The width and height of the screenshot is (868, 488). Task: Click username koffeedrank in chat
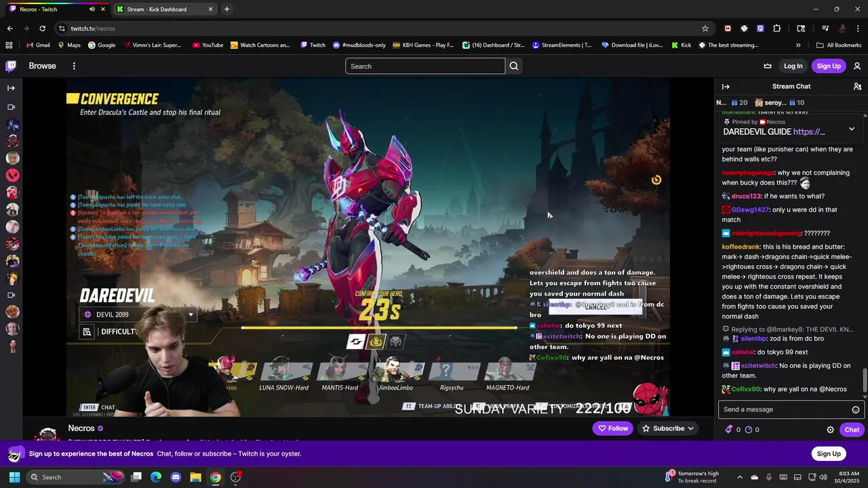(741, 247)
